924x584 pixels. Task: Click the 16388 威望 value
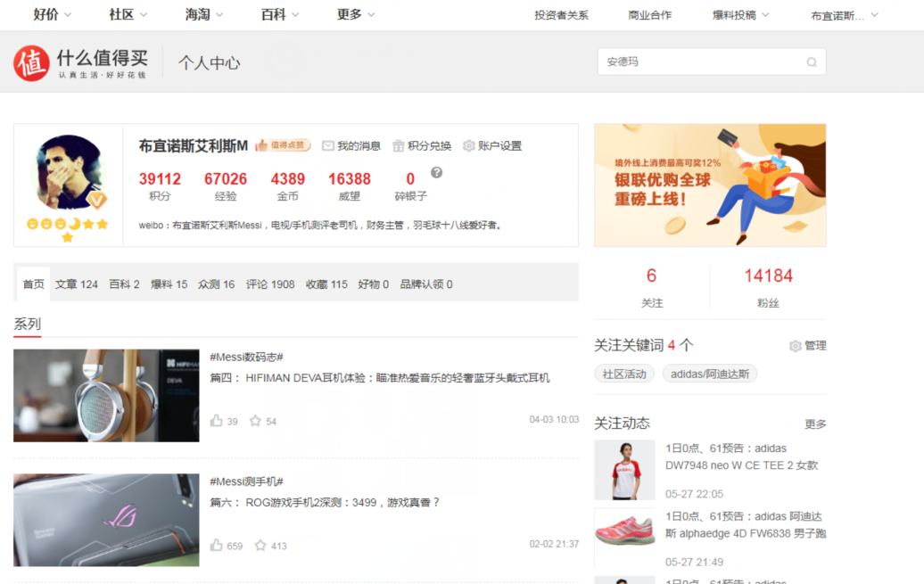pyautogui.click(x=350, y=178)
